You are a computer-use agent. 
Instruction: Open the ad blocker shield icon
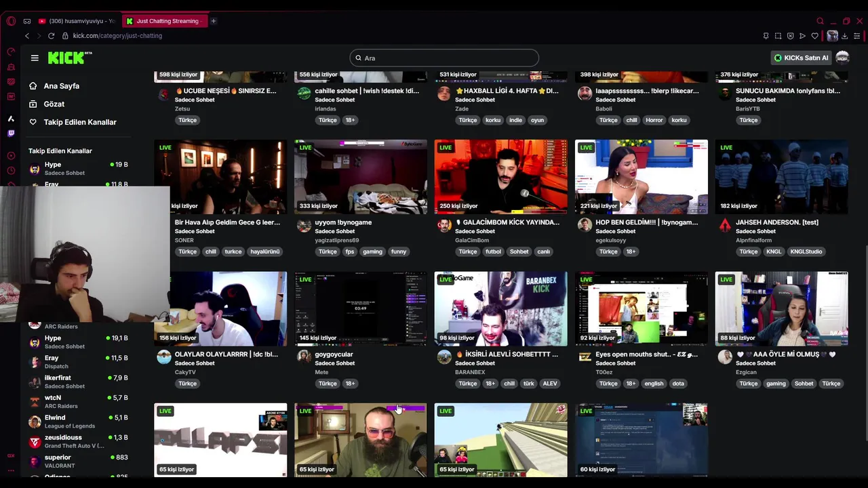pos(790,36)
